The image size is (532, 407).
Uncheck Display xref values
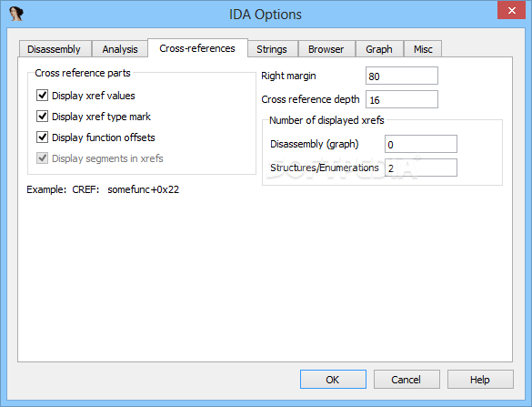pos(42,95)
